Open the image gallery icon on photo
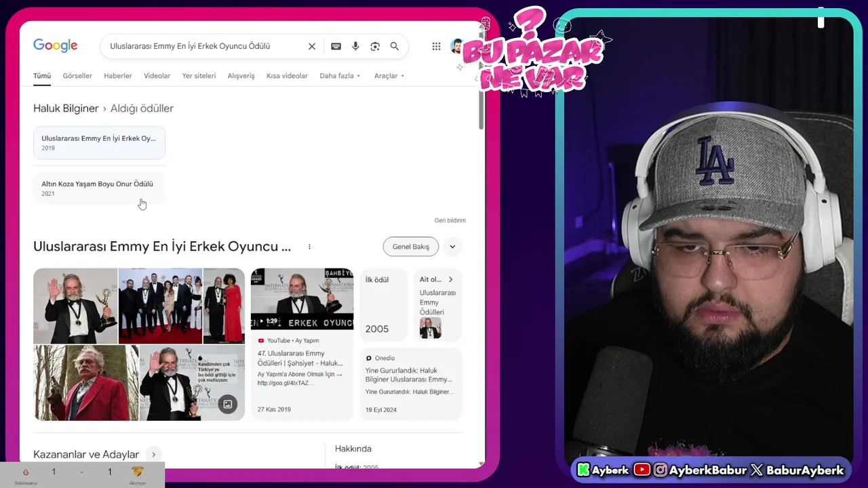The height and width of the screenshot is (488, 868). pos(228,405)
